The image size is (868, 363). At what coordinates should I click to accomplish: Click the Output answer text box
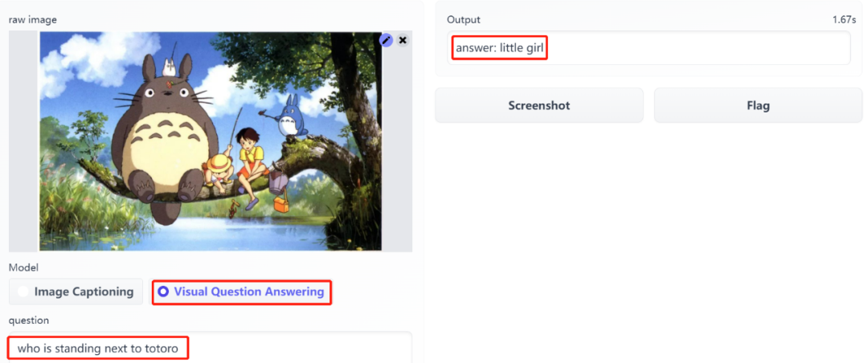click(x=649, y=48)
